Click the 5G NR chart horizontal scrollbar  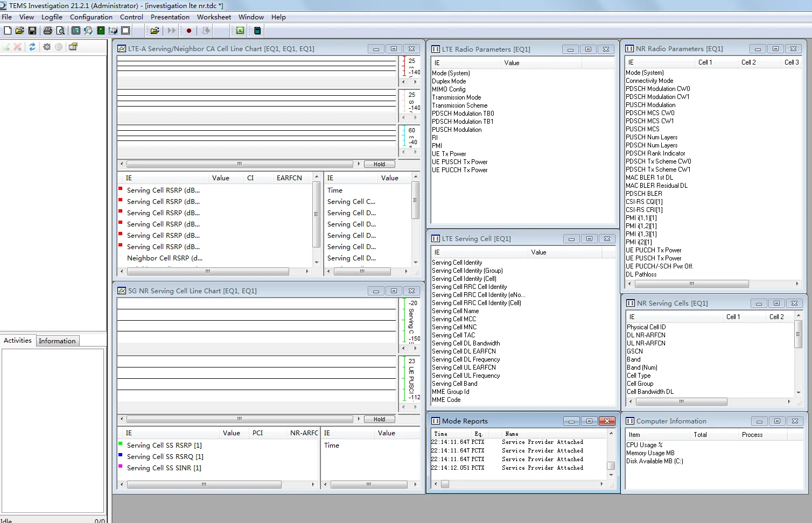[x=240, y=419]
